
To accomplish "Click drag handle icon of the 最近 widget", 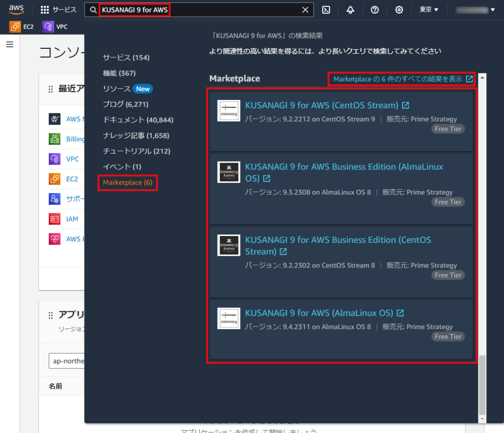I will tap(51, 89).
